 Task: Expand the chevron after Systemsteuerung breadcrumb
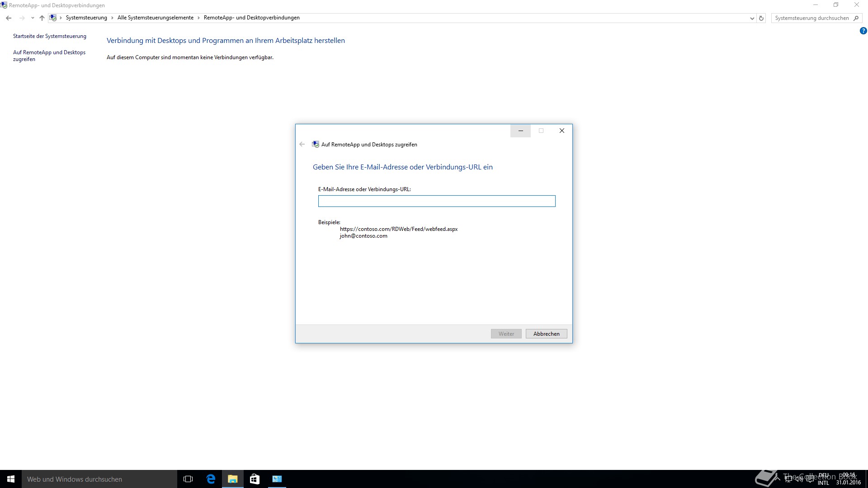coord(112,18)
